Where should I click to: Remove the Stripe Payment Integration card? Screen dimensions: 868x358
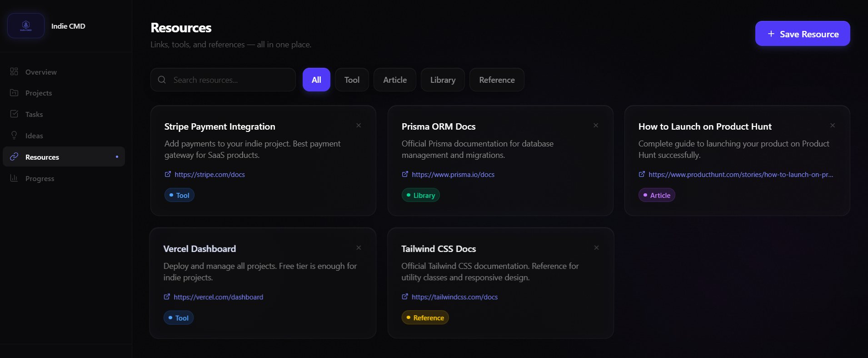(359, 125)
